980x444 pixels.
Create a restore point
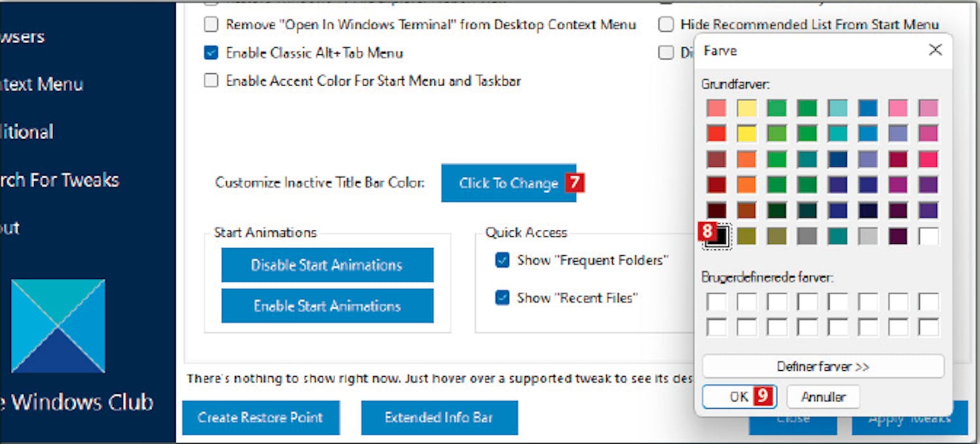260,418
